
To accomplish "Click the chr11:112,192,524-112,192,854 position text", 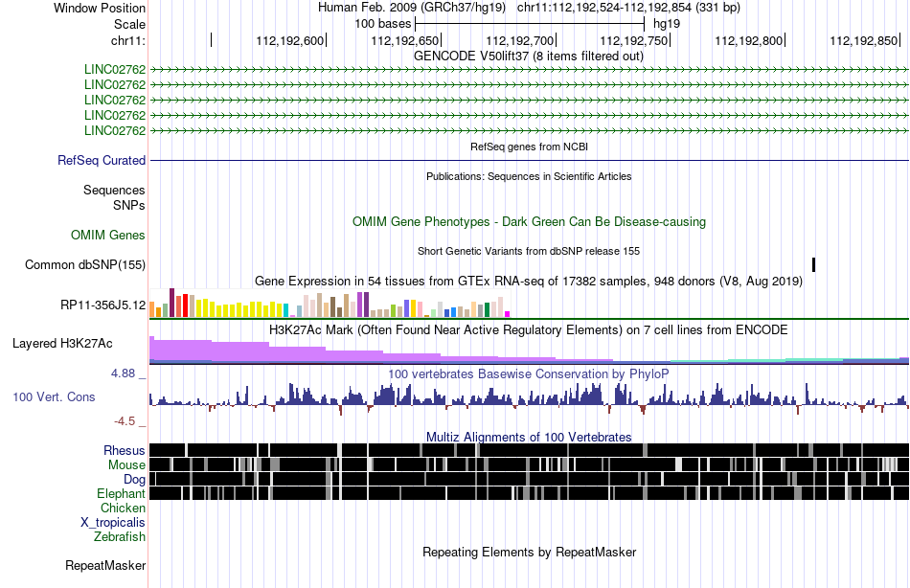I will point(628,8).
